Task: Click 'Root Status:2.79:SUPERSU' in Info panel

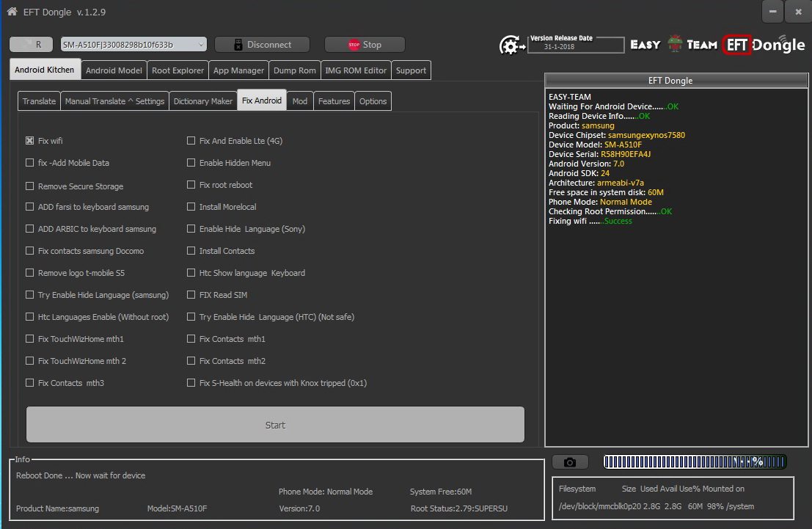Action: point(459,508)
